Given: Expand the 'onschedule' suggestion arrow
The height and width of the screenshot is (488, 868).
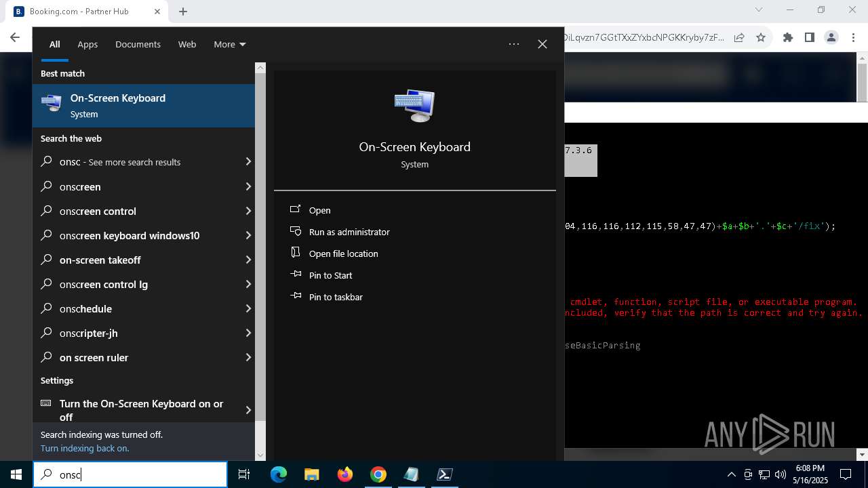Looking at the screenshot, I should (248, 308).
